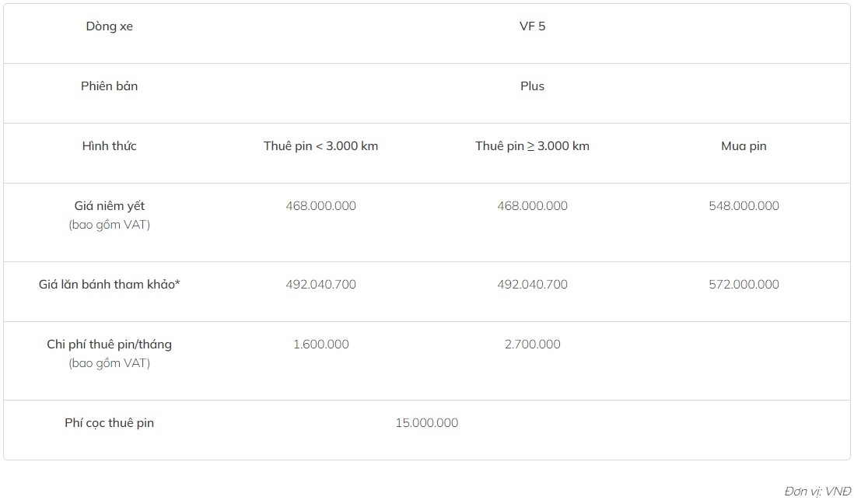Select the "Plus" version cell
The height and width of the screenshot is (504, 854).
[x=532, y=86]
